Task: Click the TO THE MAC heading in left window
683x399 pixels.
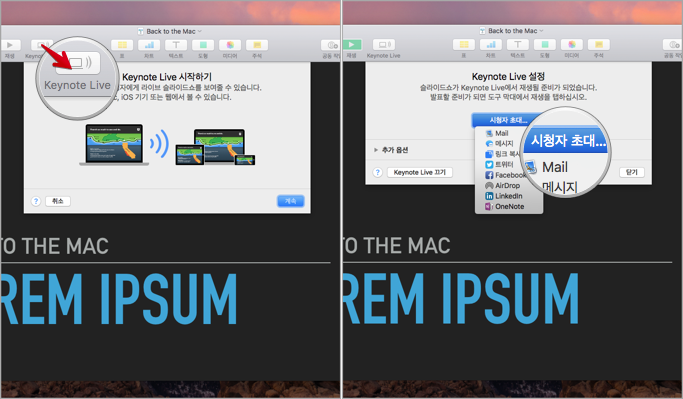Action: (x=55, y=246)
